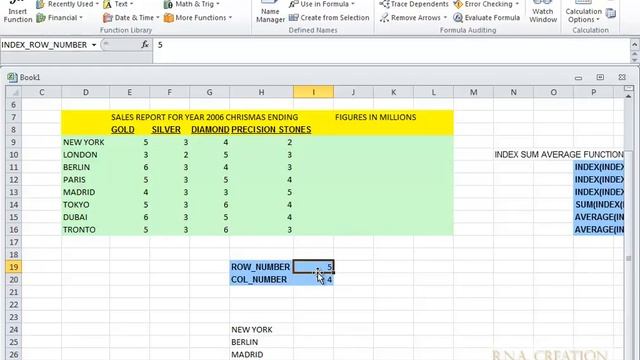Screen dimensions: 640x360
Task: Click the GOLD column heading cell
Action: [129, 129]
